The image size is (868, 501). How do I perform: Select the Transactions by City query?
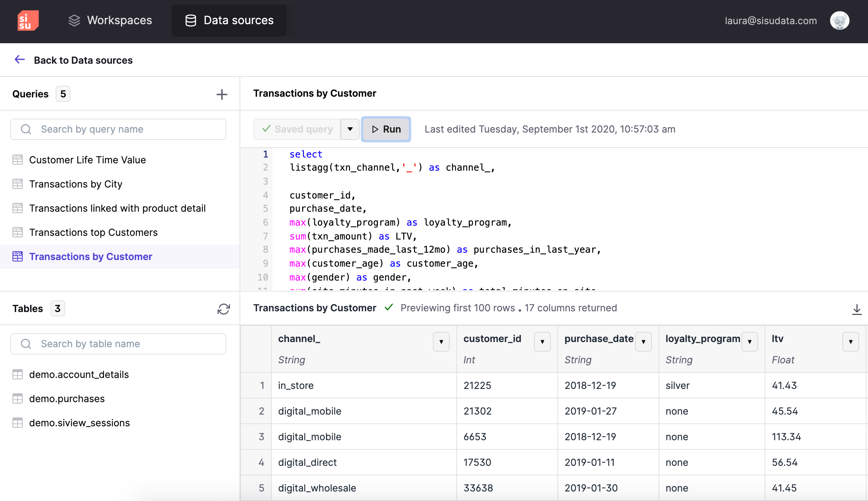76,184
